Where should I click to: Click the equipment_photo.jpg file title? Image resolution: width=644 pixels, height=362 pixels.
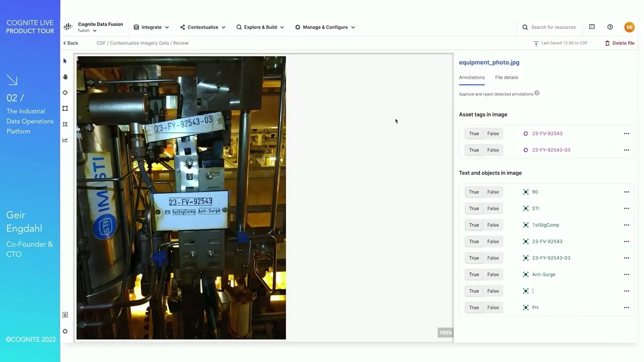[489, 62]
